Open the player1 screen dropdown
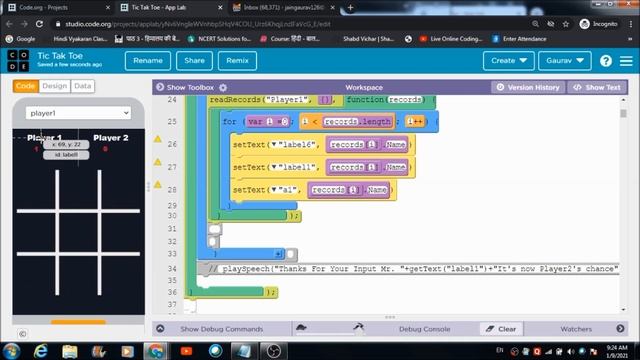640x360 pixels. click(78, 113)
